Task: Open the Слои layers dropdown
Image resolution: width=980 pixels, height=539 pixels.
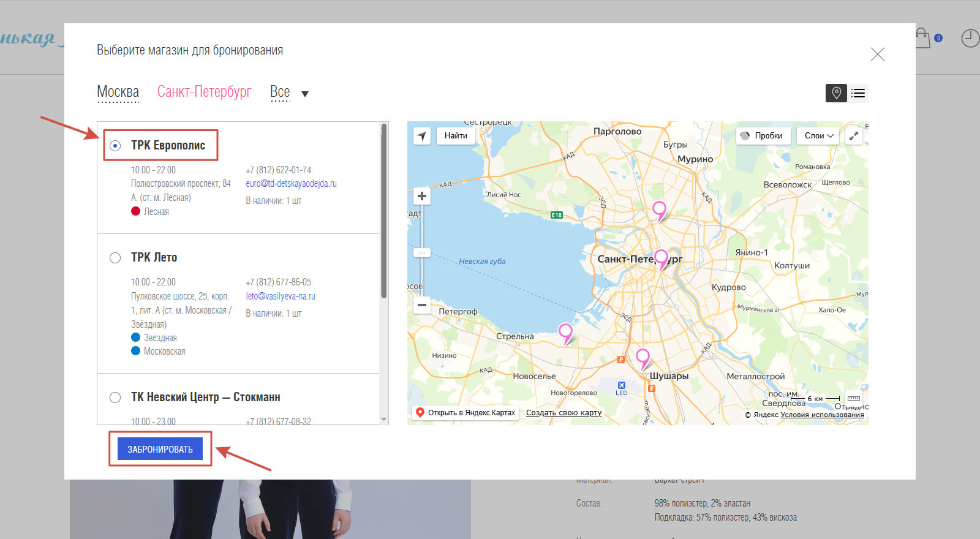Action: tap(819, 136)
